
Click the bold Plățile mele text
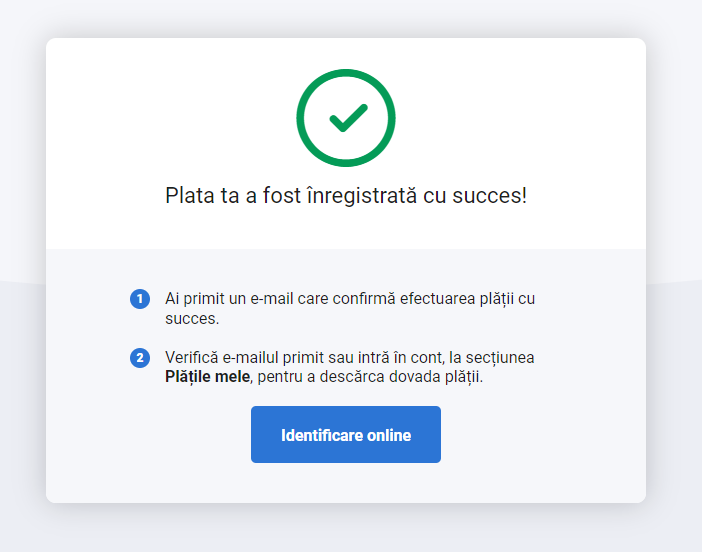pos(207,377)
